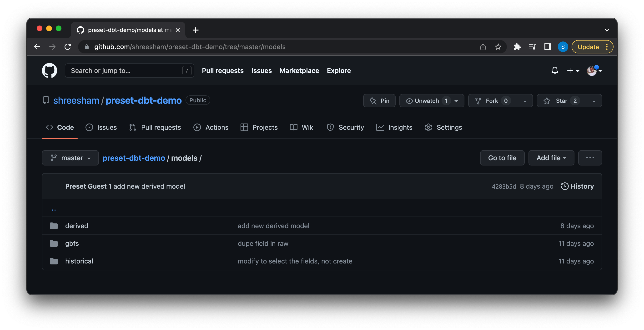Open the Fork options dropdown arrow
644x330 pixels.
click(525, 101)
